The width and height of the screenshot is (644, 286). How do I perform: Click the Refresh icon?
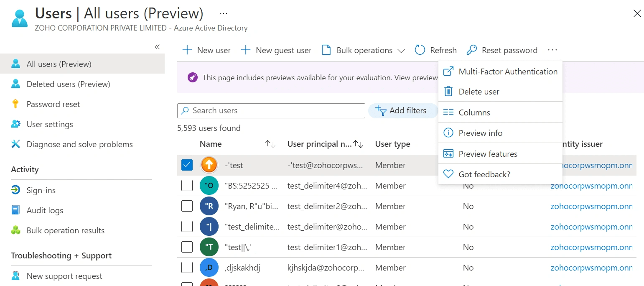(419, 50)
